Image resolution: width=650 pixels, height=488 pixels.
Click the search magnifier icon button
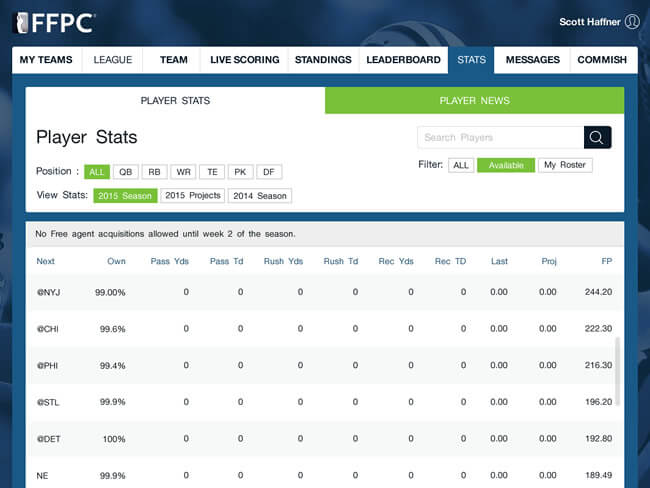pos(597,137)
